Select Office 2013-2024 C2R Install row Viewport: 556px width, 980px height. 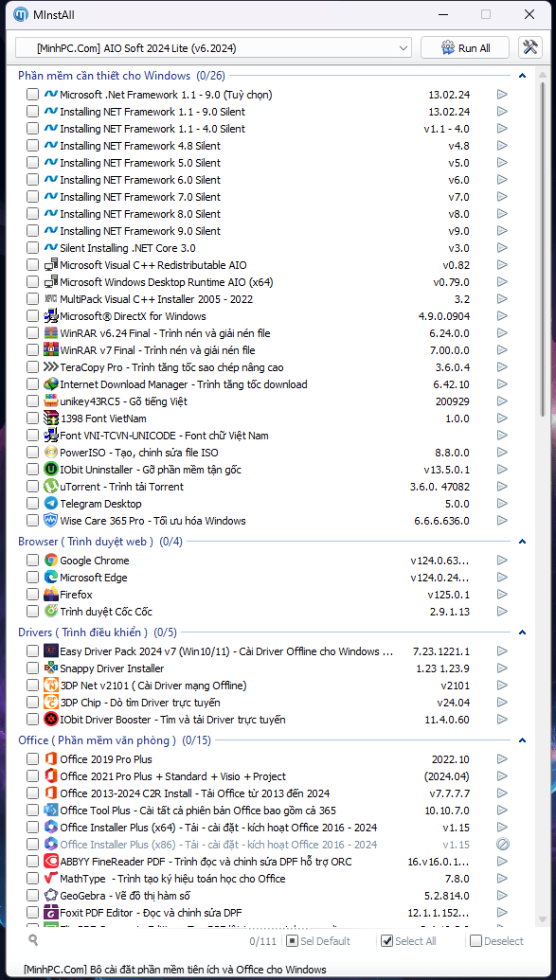pos(270,793)
